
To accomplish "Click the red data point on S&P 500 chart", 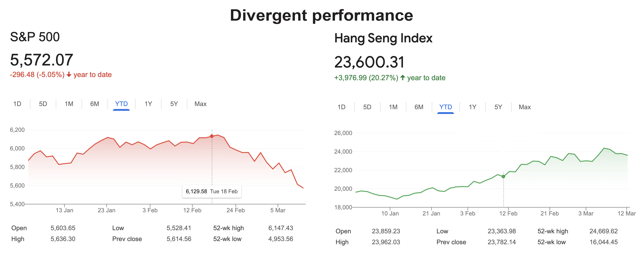I will [x=212, y=136].
